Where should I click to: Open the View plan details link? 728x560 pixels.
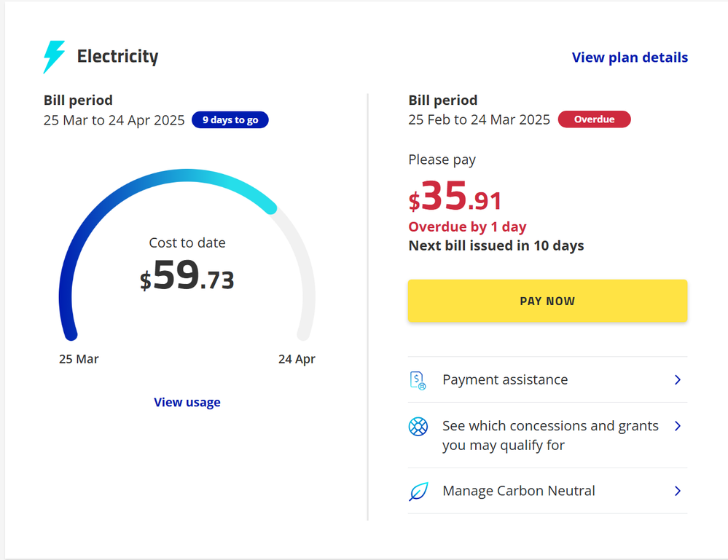630,58
